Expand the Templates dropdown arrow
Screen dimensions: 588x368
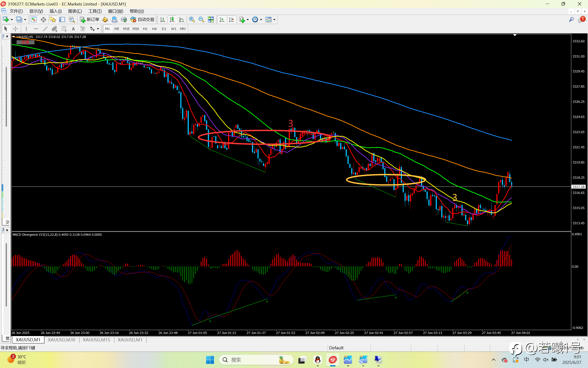274,20
